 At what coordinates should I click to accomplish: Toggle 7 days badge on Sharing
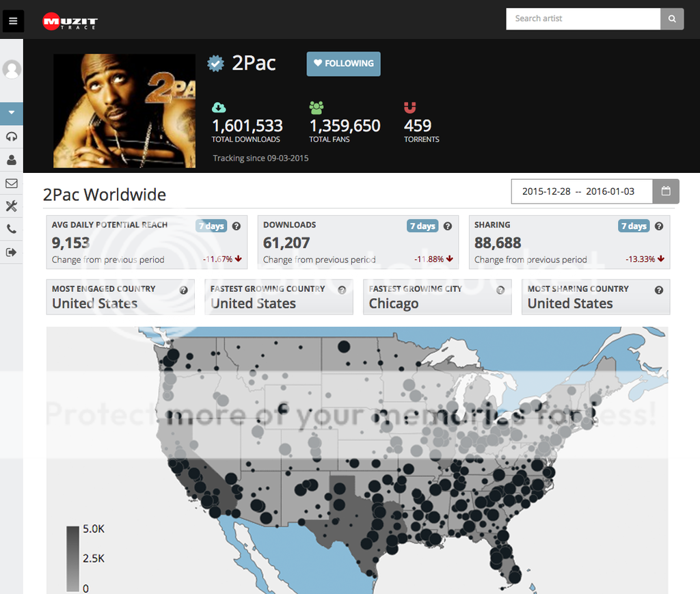[x=634, y=226]
